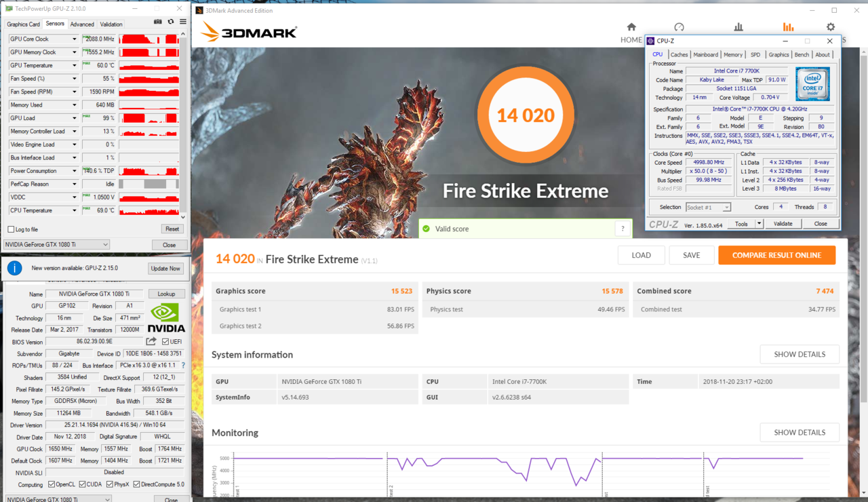Open the PerfCap Reason sensor dropdown
Screen dimensions: 868x502
(75, 184)
